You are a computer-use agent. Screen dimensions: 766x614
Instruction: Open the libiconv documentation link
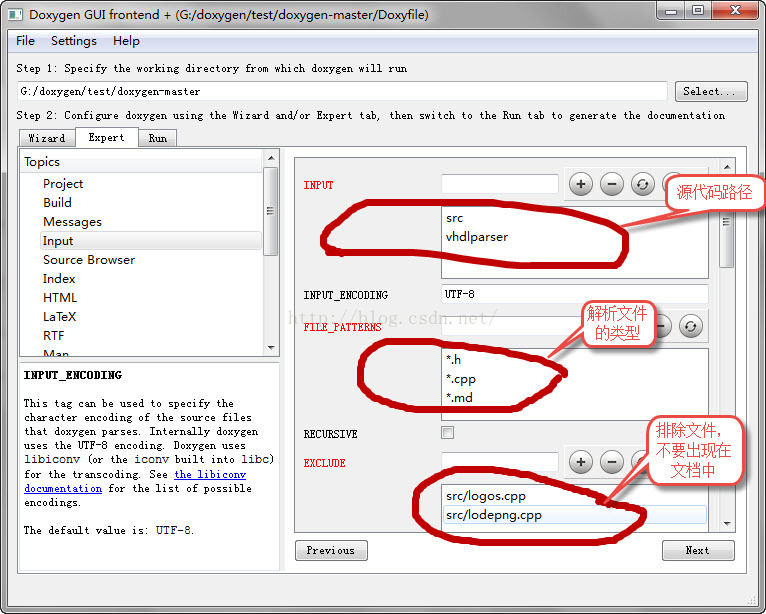pos(135,481)
